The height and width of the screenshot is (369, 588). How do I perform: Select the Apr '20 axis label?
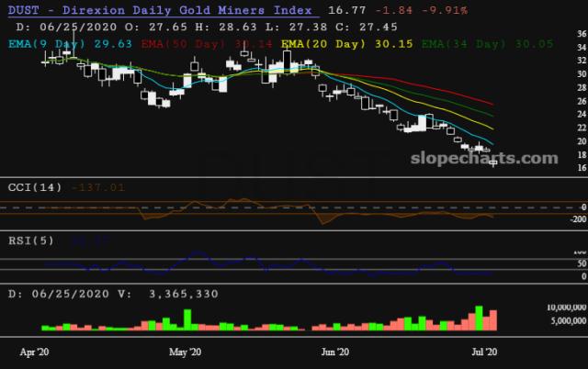(x=35, y=352)
